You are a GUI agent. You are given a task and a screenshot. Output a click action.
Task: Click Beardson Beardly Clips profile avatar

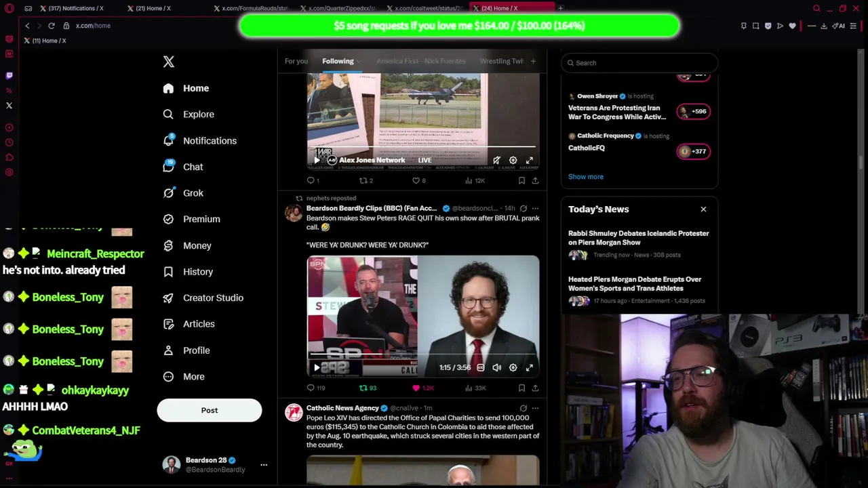(x=294, y=213)
